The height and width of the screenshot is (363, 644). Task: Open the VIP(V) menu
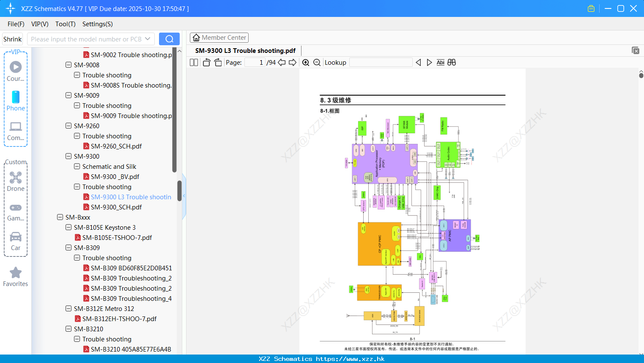tap(40, 24)
